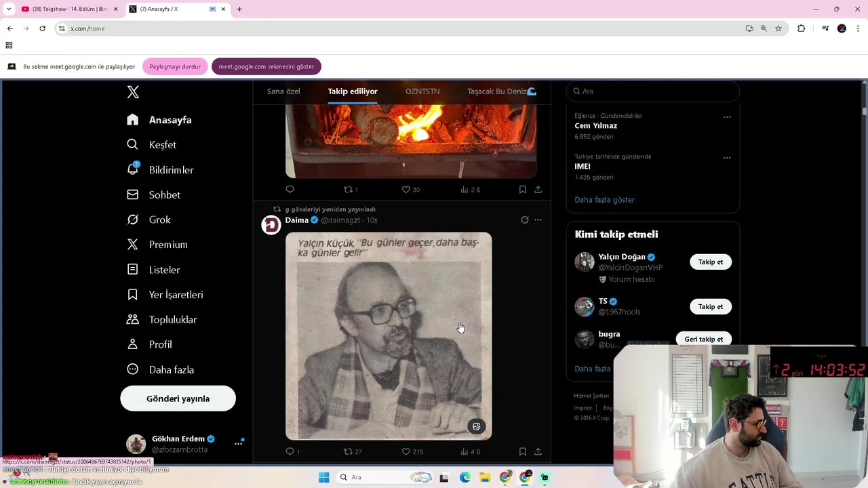Image resolution: width=868 pixels, height=488 pixels.
Task: Open Yalçın Küçük newspaper photo
Action: [389, 336]
